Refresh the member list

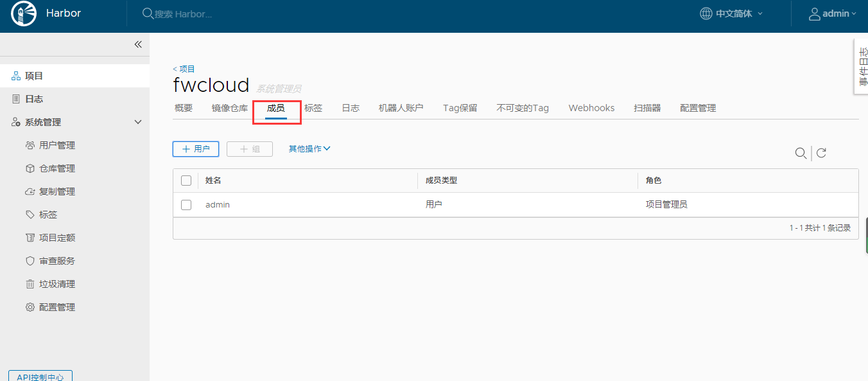821,153
